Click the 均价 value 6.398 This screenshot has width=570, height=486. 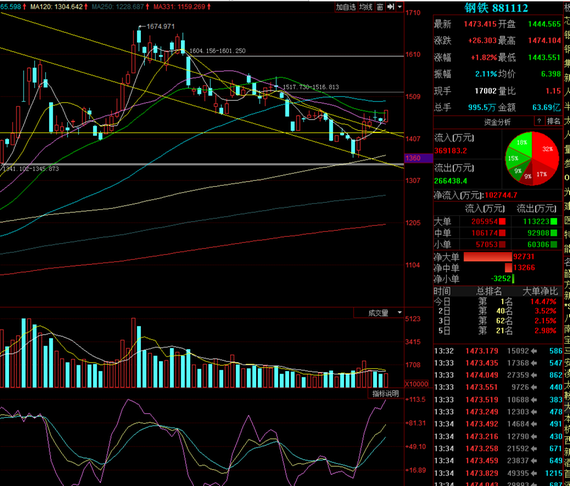click(x=551, y=74)
